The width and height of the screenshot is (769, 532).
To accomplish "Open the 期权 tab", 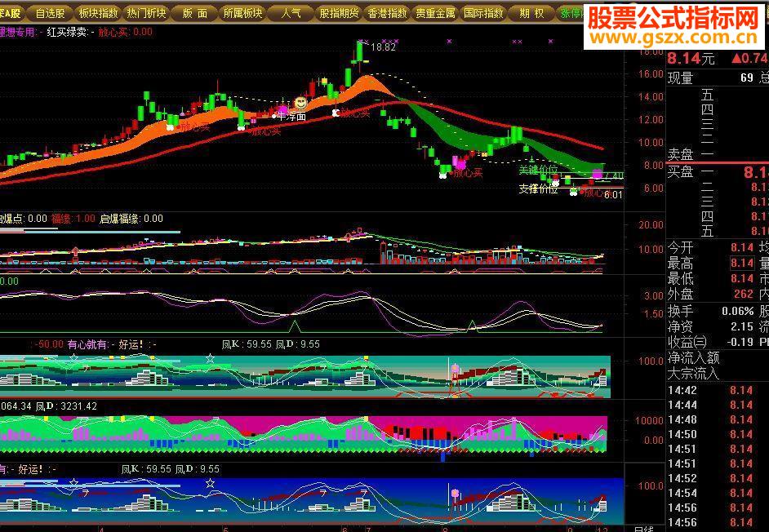I will (531, 13).
